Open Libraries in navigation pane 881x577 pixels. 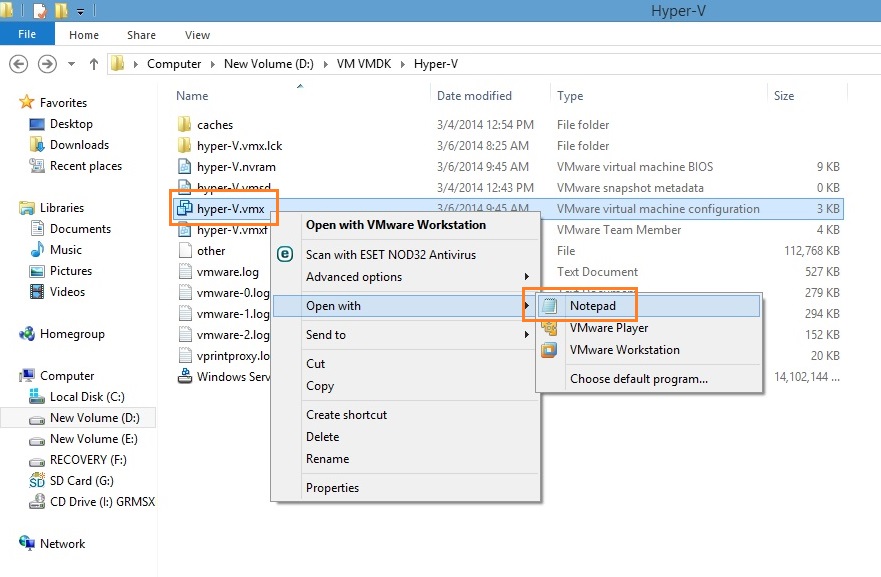[62, 208]
